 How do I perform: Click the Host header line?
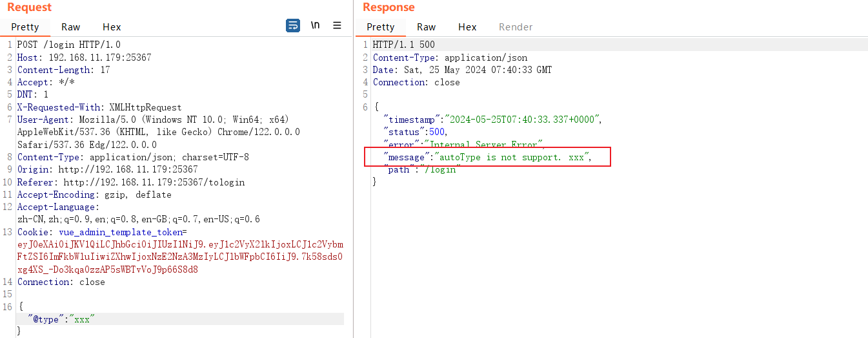tap(84, 58)
